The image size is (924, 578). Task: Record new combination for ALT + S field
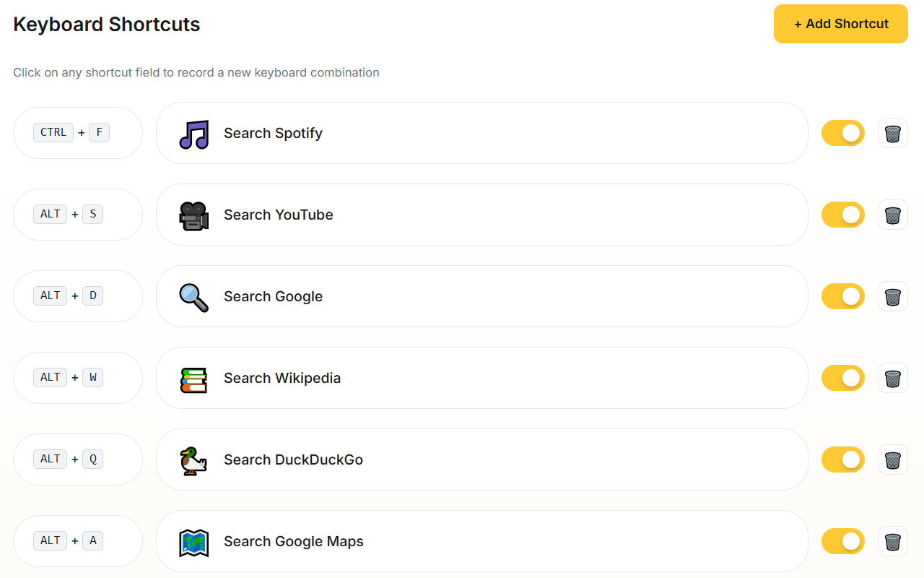pos(78,215)
